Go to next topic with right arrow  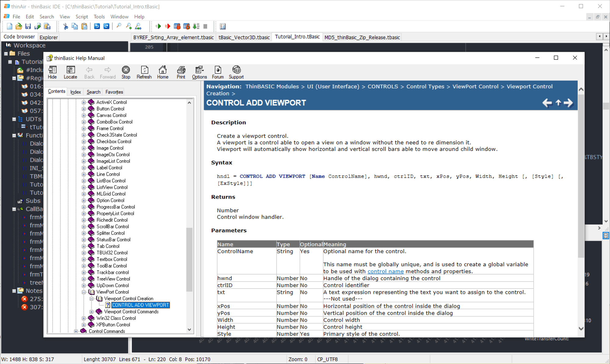tap(568, 103)
